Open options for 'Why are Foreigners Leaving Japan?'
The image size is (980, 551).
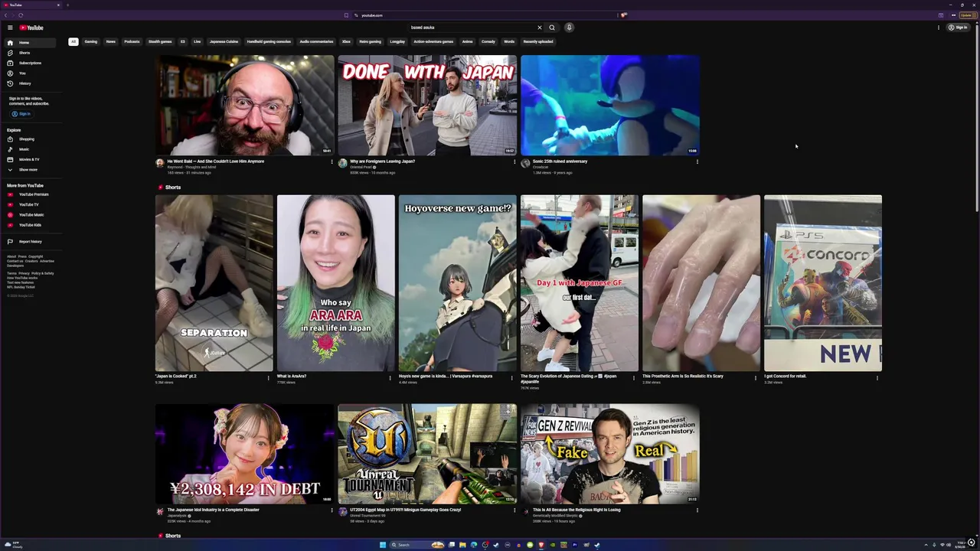tap(514, 161)
